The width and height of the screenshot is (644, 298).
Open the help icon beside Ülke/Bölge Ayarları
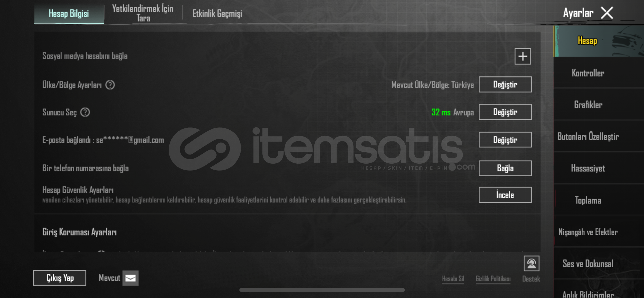110,85
